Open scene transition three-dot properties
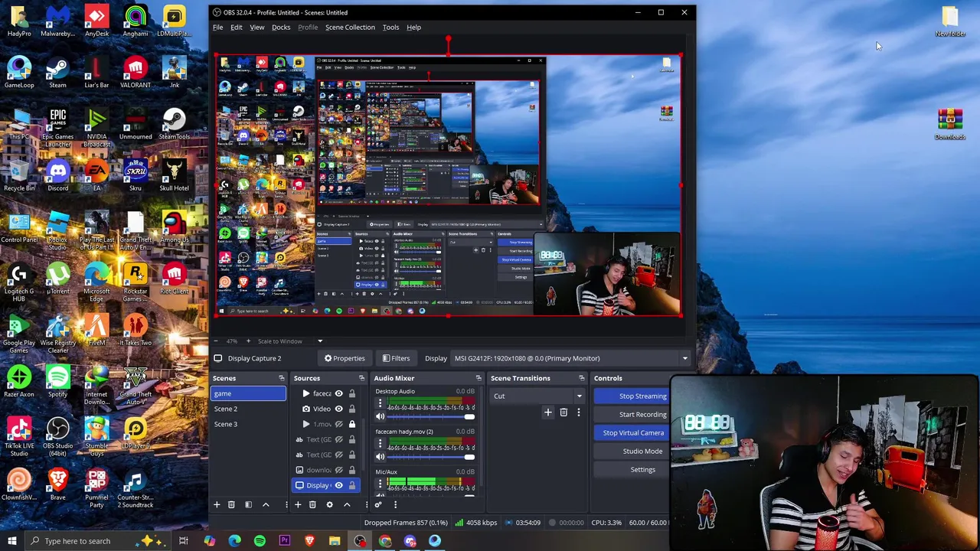Viewport: 980px width, 551px height. 578,412
